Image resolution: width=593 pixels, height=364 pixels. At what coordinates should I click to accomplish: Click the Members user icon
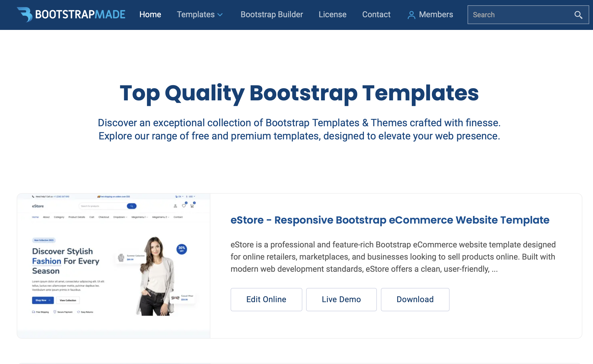click(411, 15)
